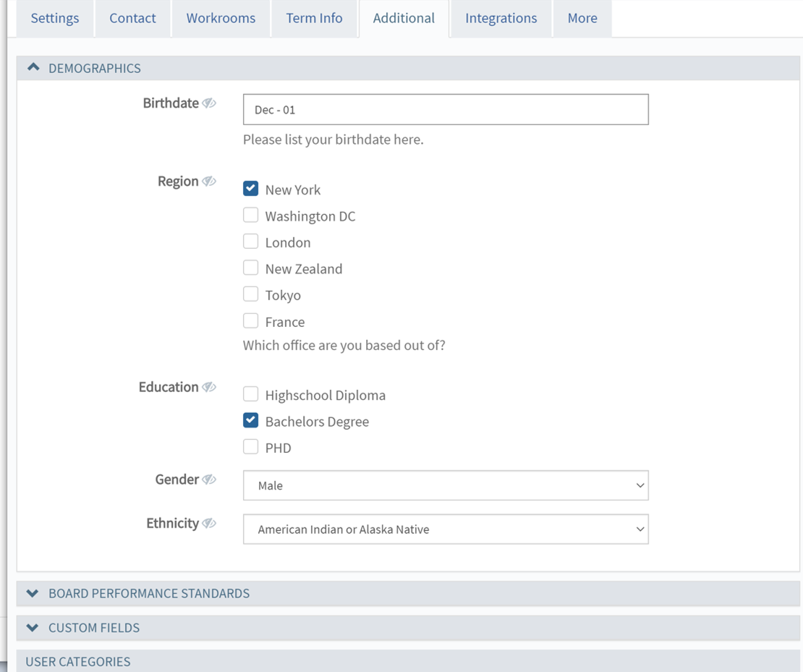Viewport: 803px width, 672px height.
Task: Open the Ethnicity dropdown
Action: pos(446,529)
